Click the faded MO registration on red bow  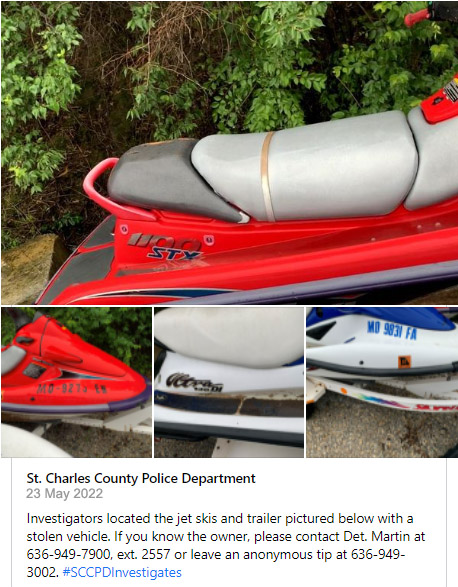click(x=72, y=388)
